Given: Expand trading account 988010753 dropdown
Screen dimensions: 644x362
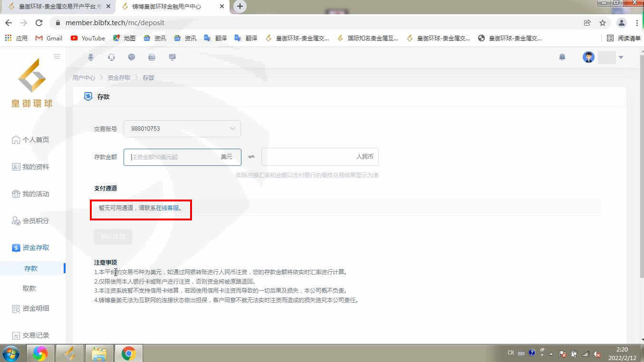Looking at the screenshot, I should coord(182,129).
